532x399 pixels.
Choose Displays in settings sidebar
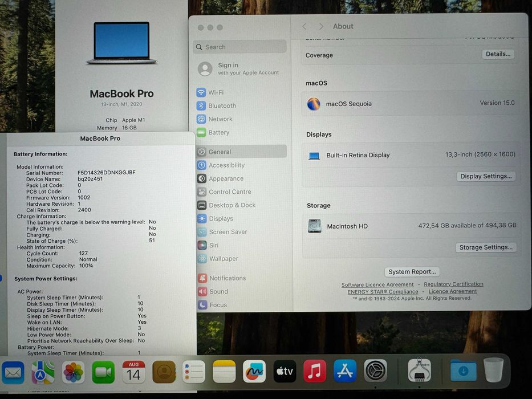coord(241,218)
